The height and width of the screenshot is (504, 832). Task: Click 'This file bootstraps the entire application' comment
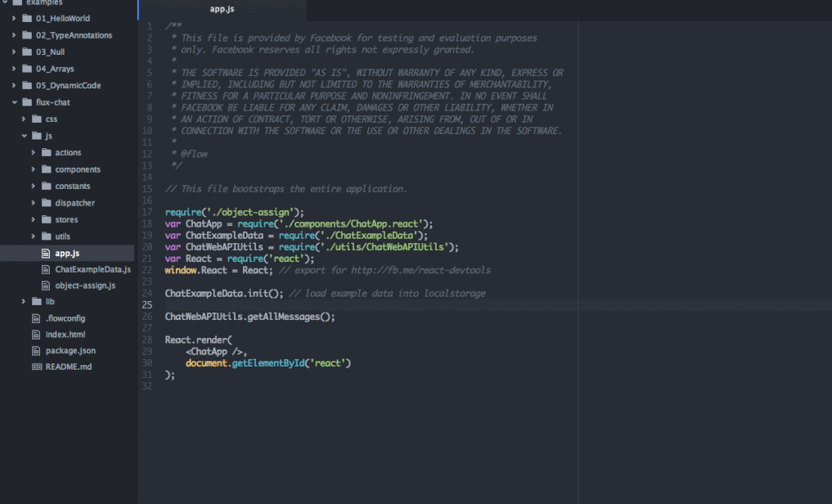point(294,189)
